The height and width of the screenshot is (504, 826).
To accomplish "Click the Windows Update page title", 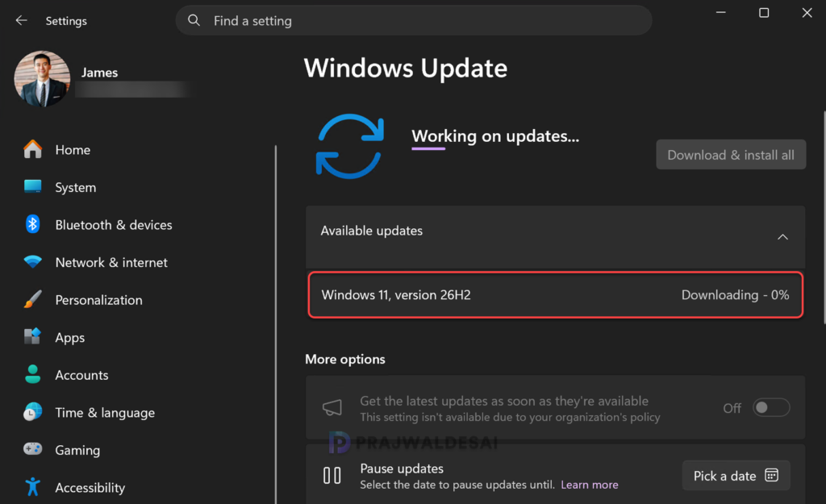I will point(406,68).
